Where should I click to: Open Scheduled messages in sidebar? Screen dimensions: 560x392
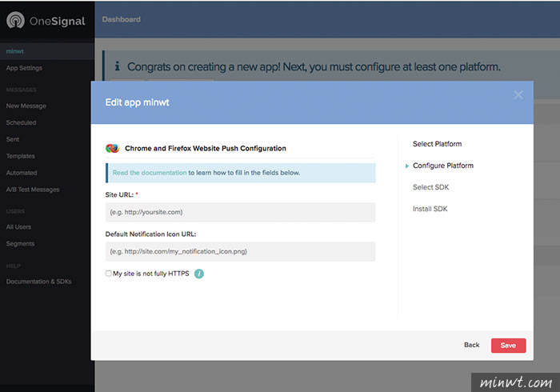point(21,122)
